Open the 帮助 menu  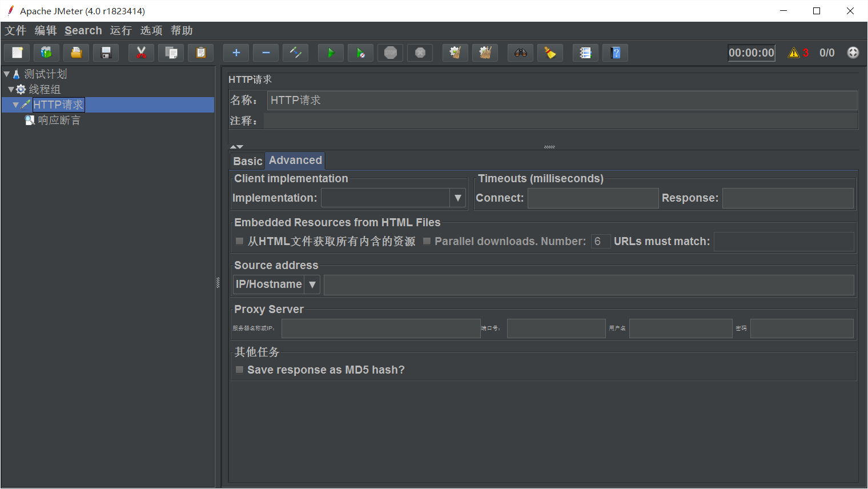coord(182,30)
